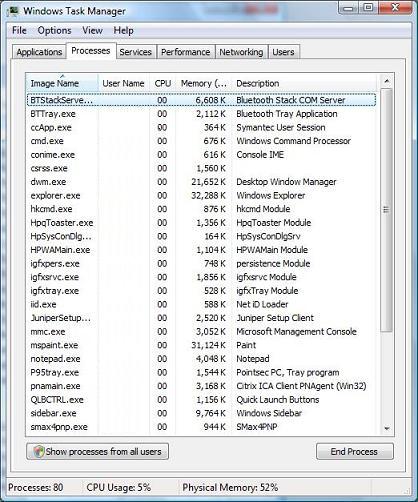Switch to the Applications tab
418x502 pixels.
tap(39, 52)
